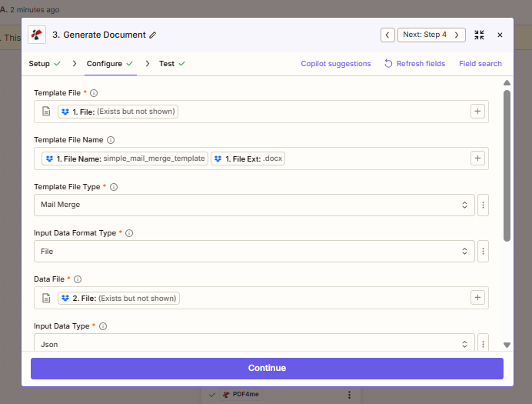This screenshot has height=404, width=532.
Task: Click the scroll down arrow of the form scrollbar
Action: tap(507, 345)
